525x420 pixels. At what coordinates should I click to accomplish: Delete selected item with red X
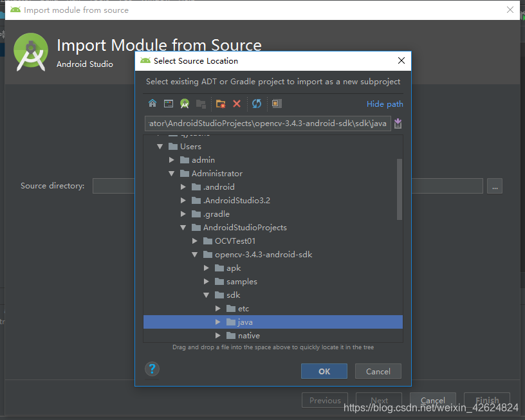237,104
